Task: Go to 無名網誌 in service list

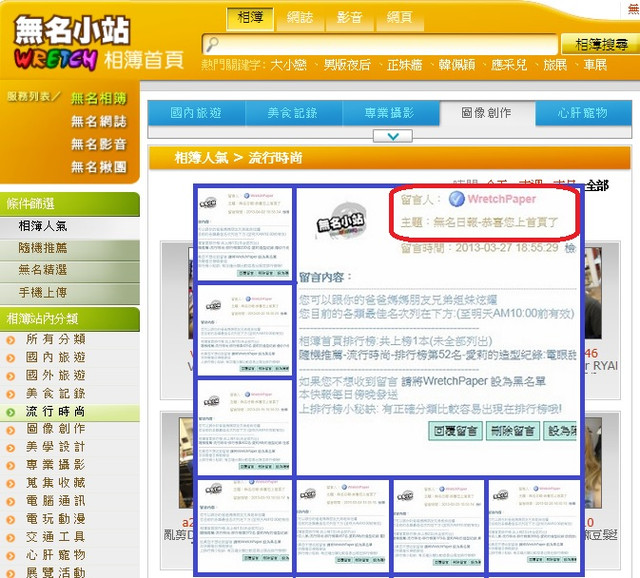Action: click(99, 121)
